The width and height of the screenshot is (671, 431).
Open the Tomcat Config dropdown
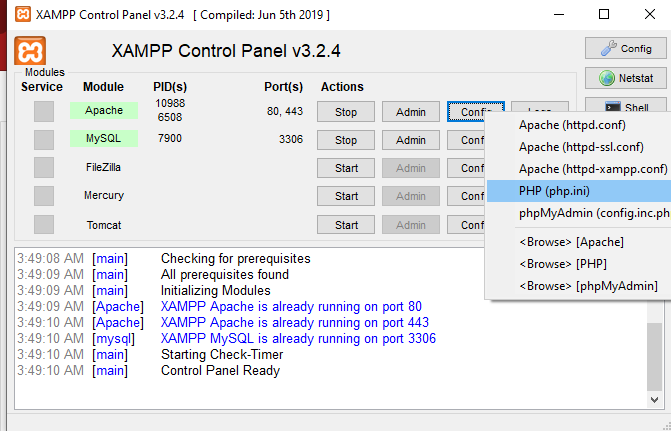coord(466,225)
